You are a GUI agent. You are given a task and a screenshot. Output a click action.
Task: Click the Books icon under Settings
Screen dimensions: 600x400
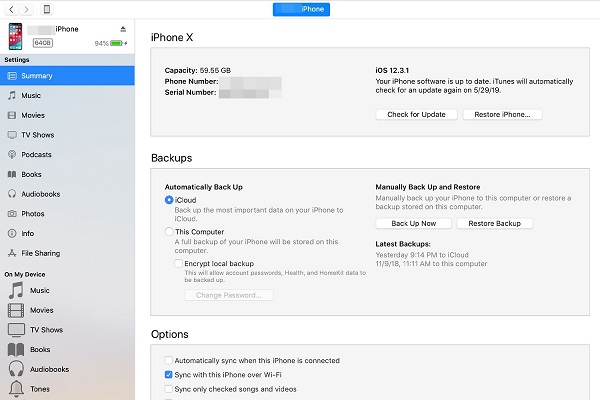[x=12, y=174]
